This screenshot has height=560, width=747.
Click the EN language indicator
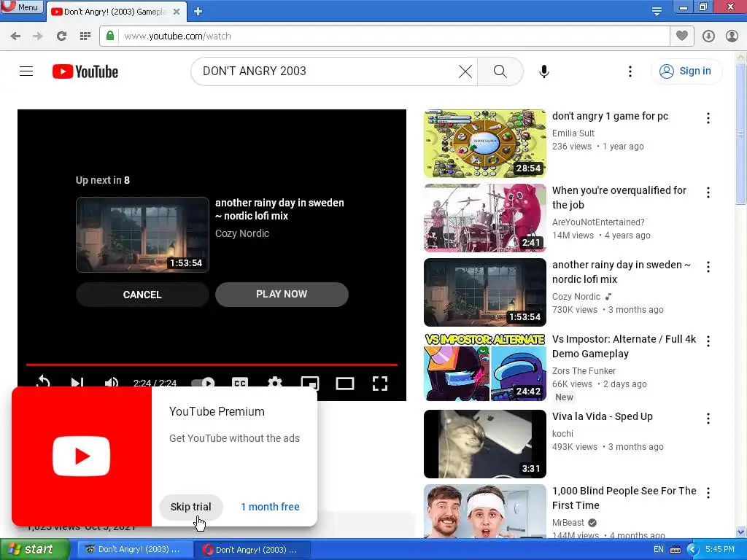click(659, 550)
